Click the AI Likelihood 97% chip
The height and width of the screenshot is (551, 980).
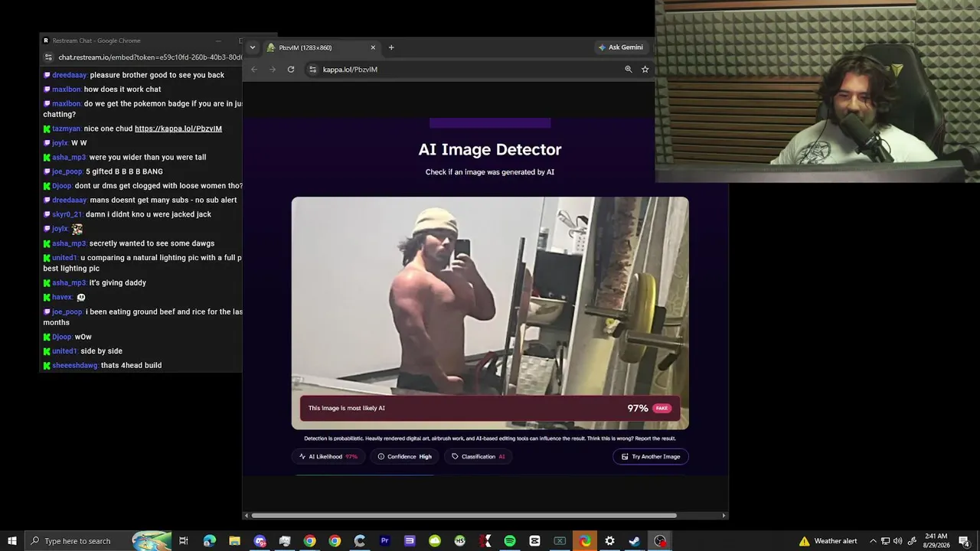pos(328,457)
